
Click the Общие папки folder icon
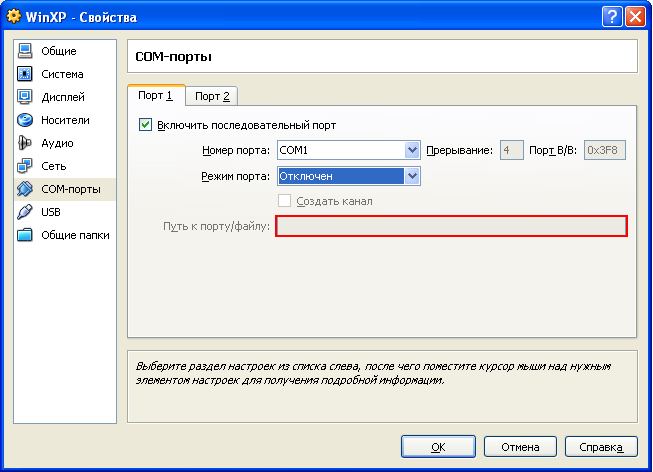(25, 235)
